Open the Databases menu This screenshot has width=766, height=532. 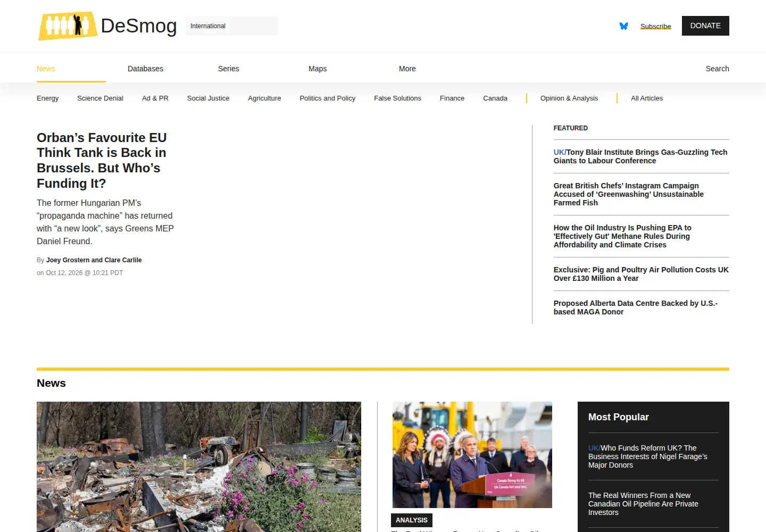tap(145, 69)
